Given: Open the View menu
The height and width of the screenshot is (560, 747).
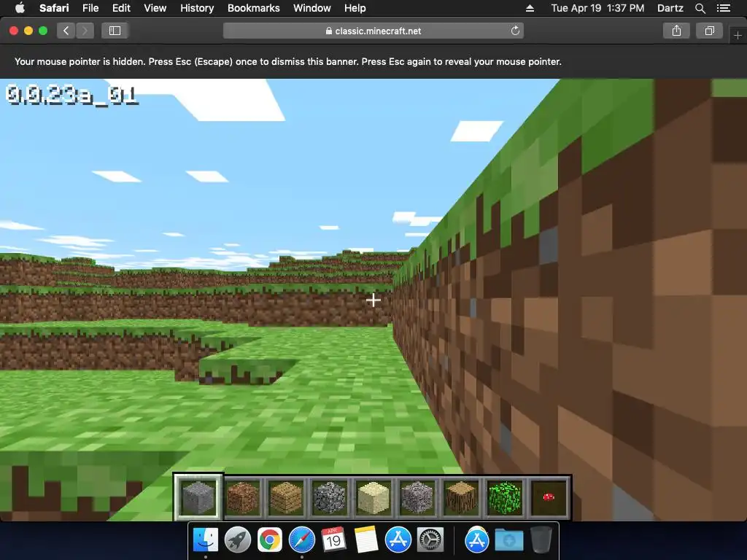Looking at the screenshot, I should click(x=155, y=8).
